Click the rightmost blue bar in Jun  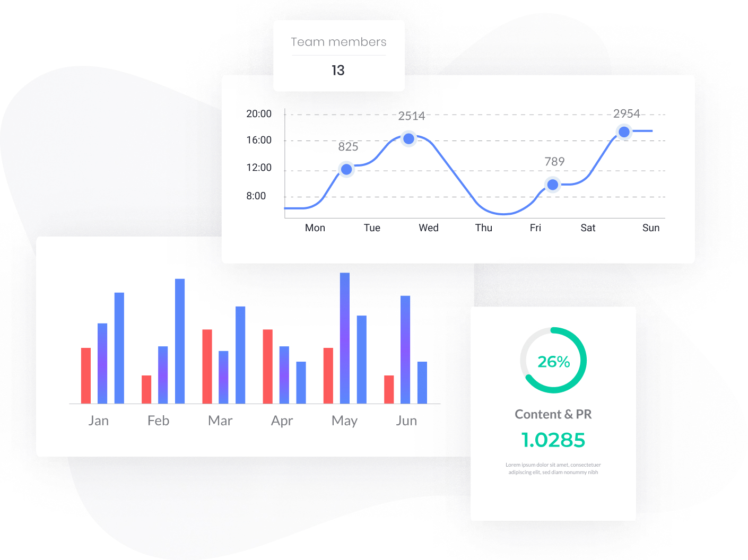[x=422, y=382]
